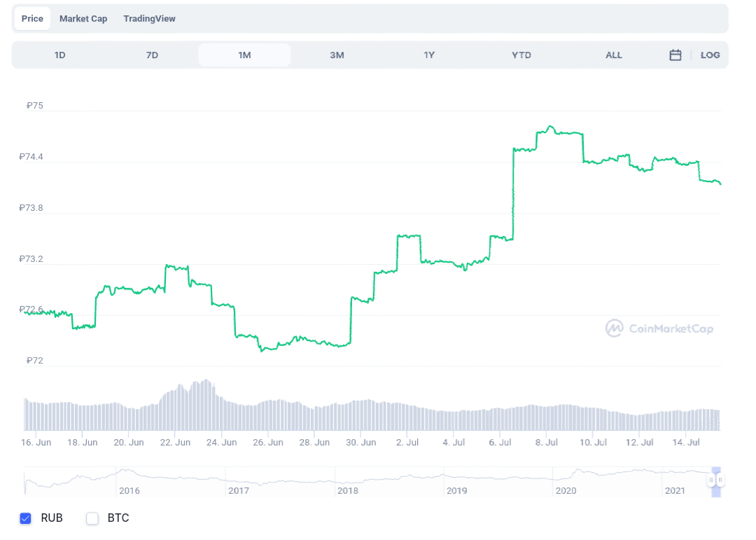The height and width of the screenshot is (540, 756).
Task: Click the right grip of the range selector
Action: 720,480
